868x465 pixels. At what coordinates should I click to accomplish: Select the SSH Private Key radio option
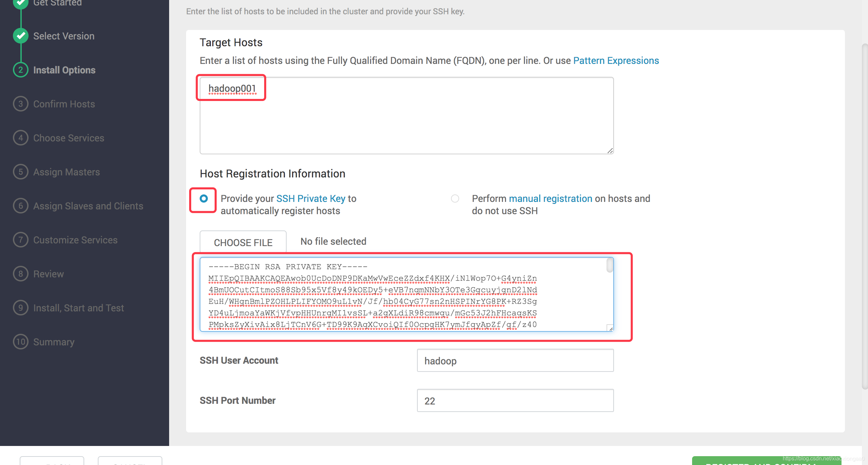pos(204,199)
